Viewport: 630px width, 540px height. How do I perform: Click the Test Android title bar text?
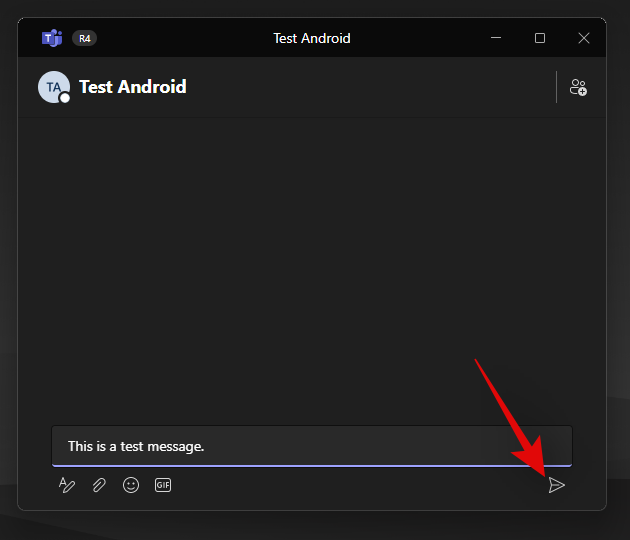coord(312,38)
